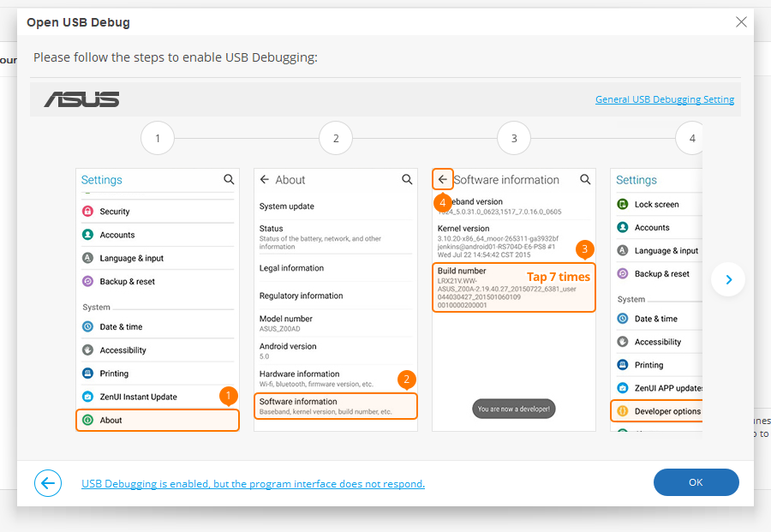Viewport: 771px width, 532px height.
Task: Click the 'Settings' title in first screen
Action: click(101, 180)
